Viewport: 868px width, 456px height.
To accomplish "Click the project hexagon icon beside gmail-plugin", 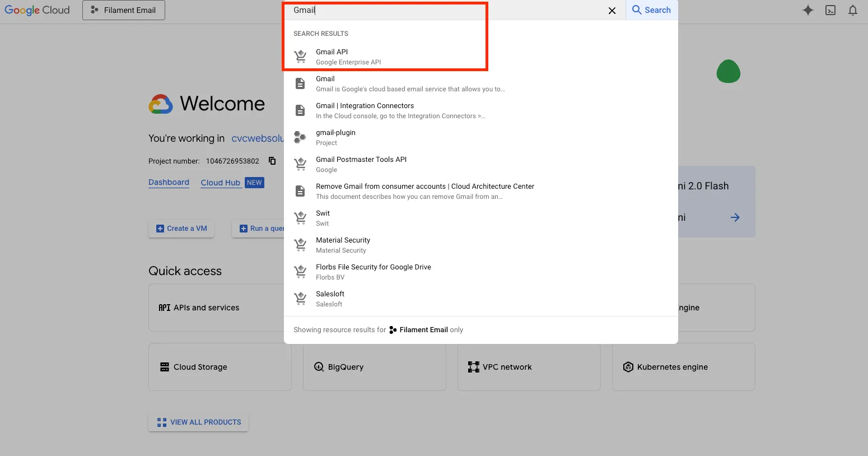I will pyautogui.click(x=300, y=137).
